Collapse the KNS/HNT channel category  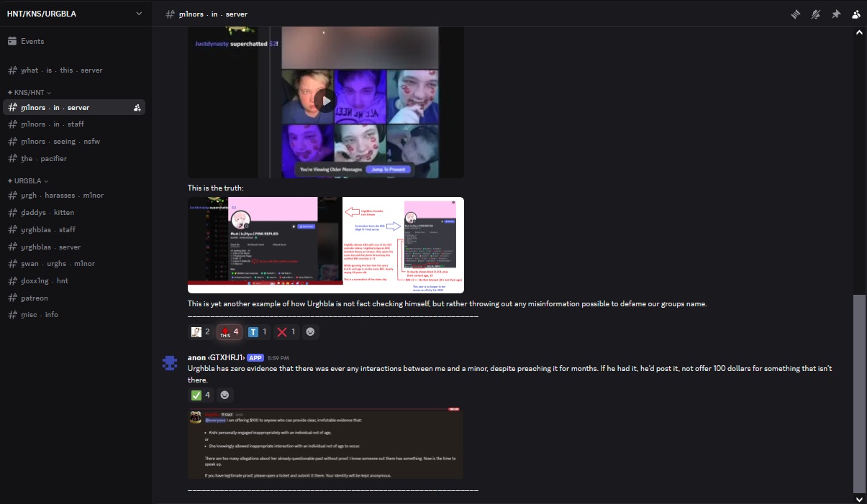click(x=29, y=92)
